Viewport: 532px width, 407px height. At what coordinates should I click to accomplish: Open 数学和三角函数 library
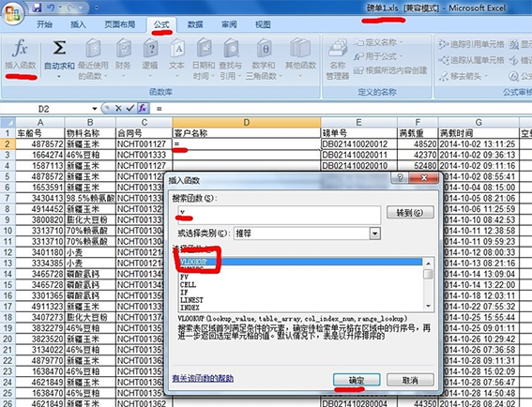[x=264, y=59]
